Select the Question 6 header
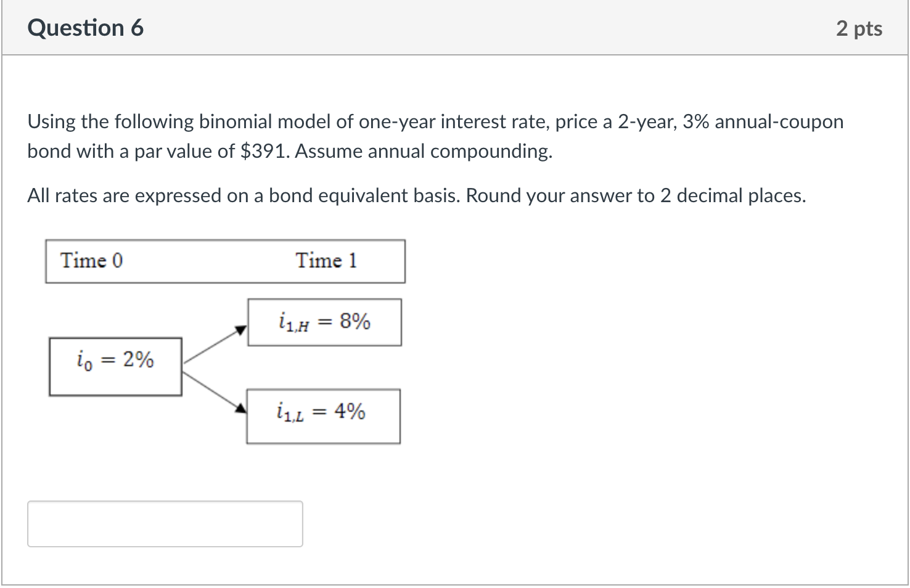Viewport: 910px width, 588px height. tap(85, 27)
